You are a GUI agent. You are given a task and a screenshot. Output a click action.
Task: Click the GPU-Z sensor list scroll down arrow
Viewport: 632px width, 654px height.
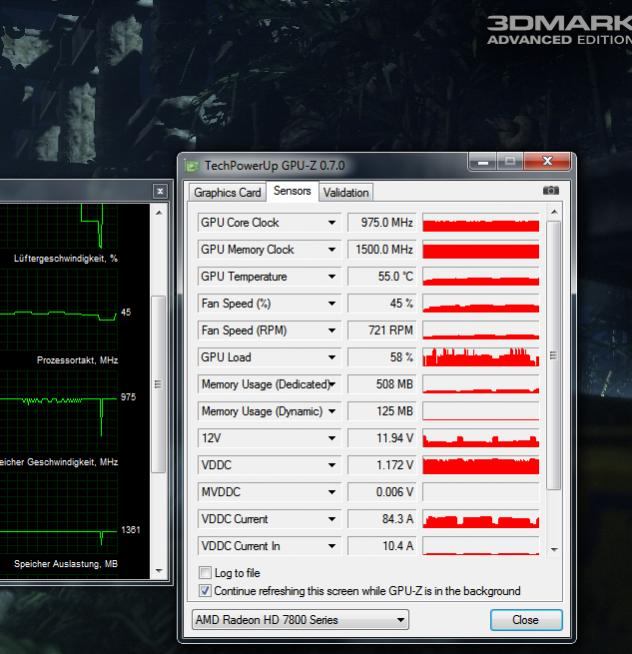(554, 549)
